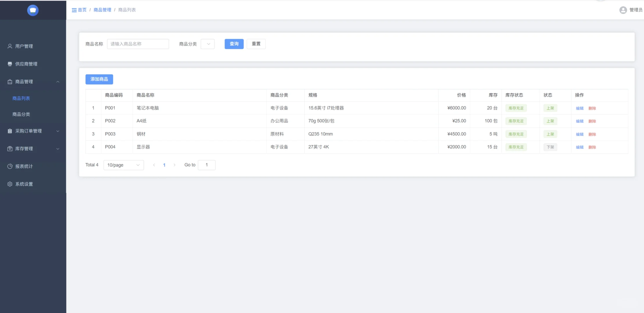
Task: Click the 添加商品 button
Action: tap(99, 79)
